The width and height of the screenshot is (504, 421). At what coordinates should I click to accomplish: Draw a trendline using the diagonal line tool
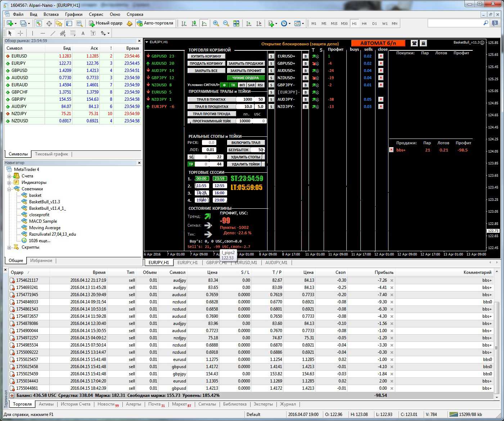(x=53, y=33)
